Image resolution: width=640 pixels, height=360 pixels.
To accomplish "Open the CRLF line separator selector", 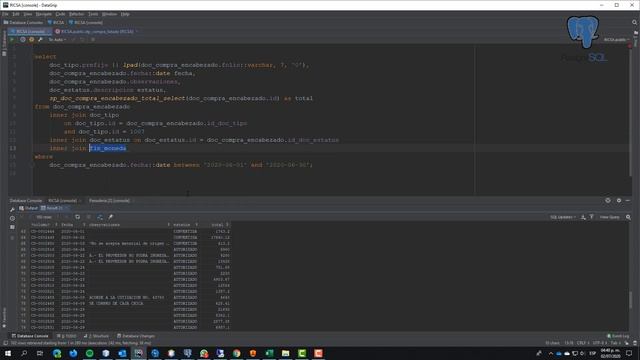I will pyautogui.click(x=583, y=343).
